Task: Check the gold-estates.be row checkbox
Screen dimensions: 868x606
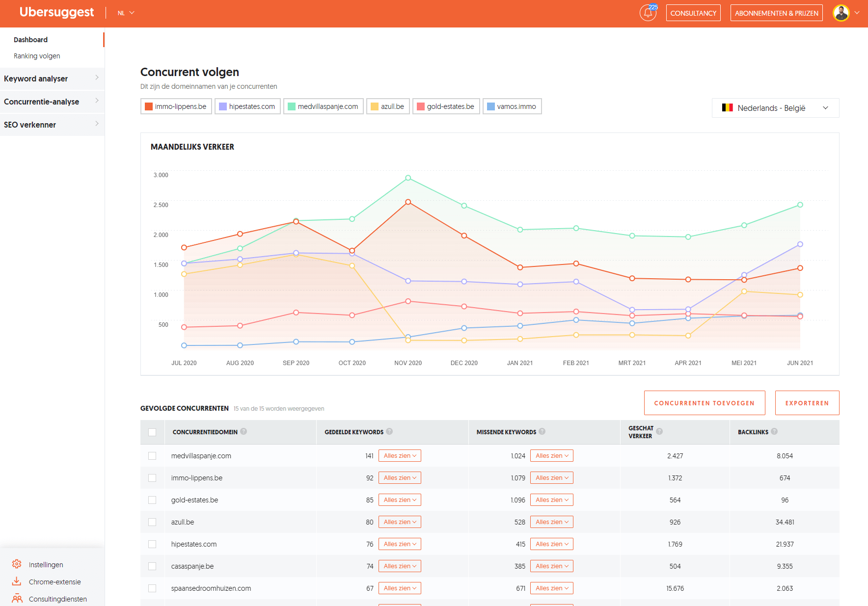Action: point(152,500)
